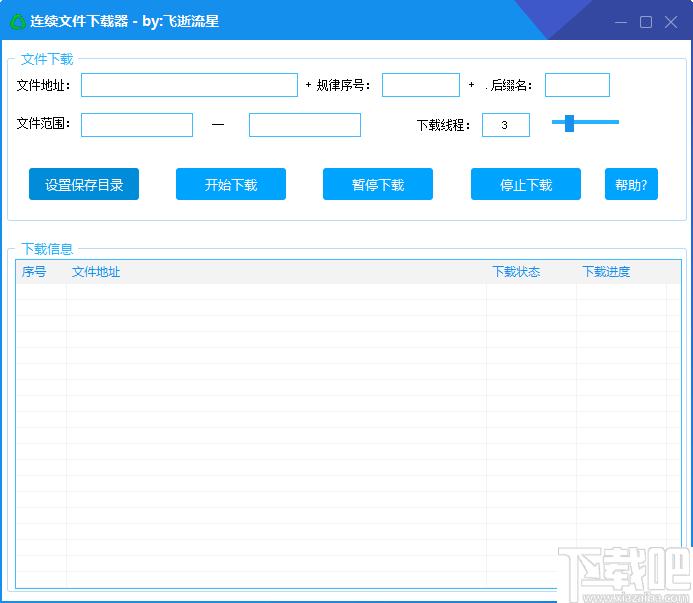Viewport: 693px width, 603px height.
Task: Click the 下载线程 number box
Action: (x=505, y=125)
